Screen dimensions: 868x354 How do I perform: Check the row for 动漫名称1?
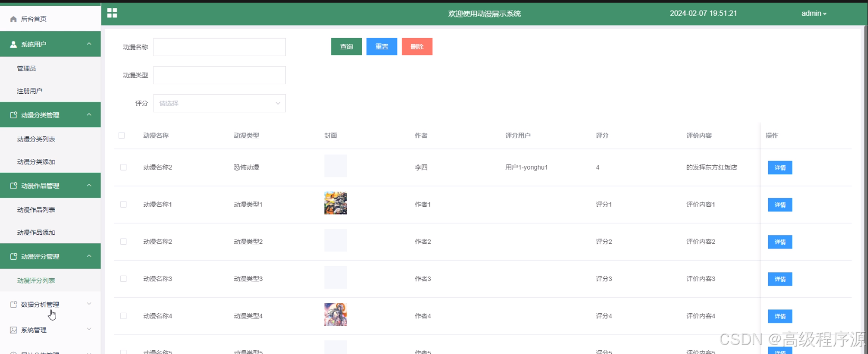coord(123,205)
